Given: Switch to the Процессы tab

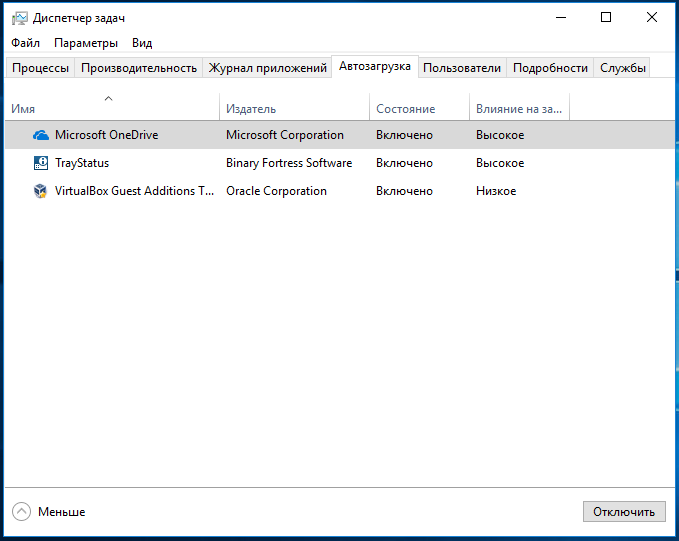Looking at the screenshot, I should [x=40, y=68].
